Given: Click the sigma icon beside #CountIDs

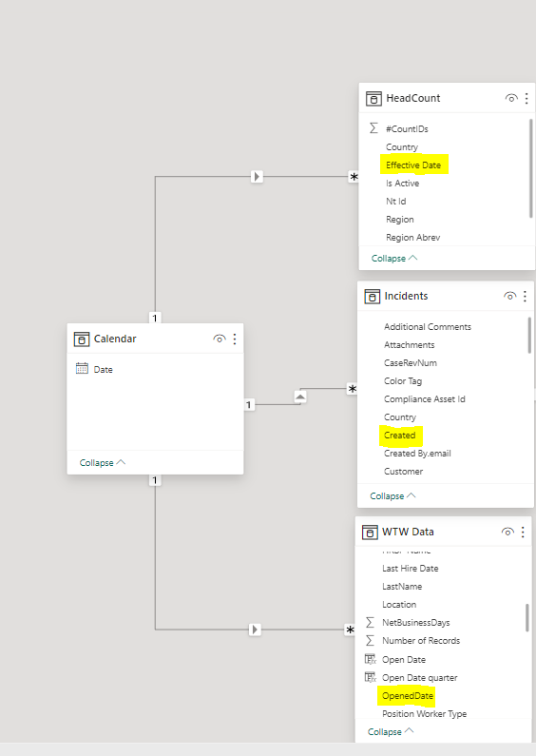Looking at the screenshot, I should coord(373,128).
